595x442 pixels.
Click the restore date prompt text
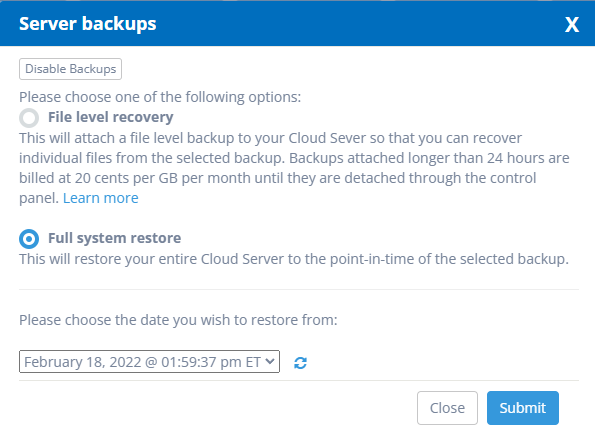(178, 320)
